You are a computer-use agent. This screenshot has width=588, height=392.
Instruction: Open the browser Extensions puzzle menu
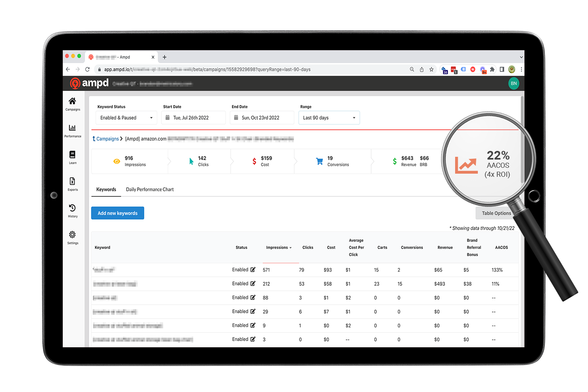tap(492, 69)
